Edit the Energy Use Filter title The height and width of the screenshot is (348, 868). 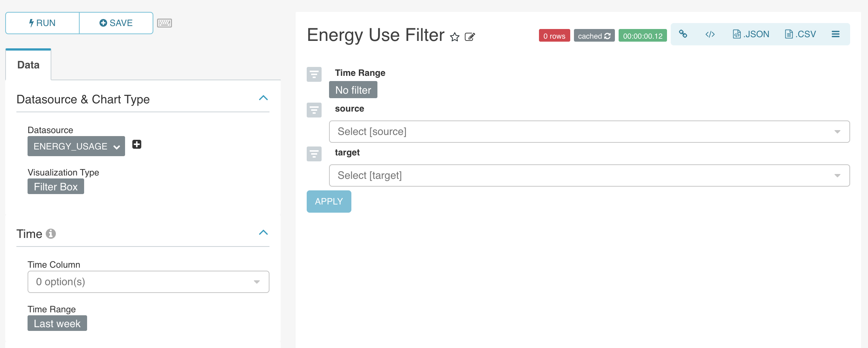coord(470,37)
